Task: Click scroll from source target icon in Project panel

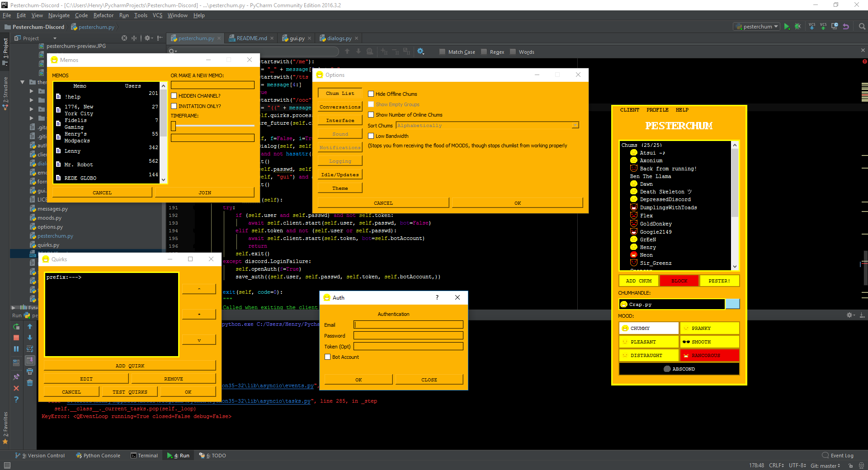Action: pos(124,38)
